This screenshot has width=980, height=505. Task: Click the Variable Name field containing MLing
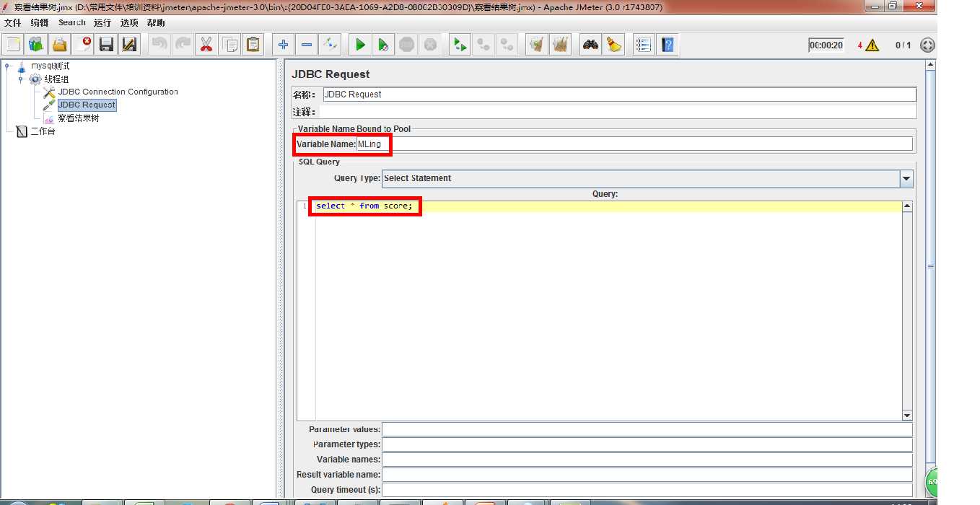pos(634,144)
